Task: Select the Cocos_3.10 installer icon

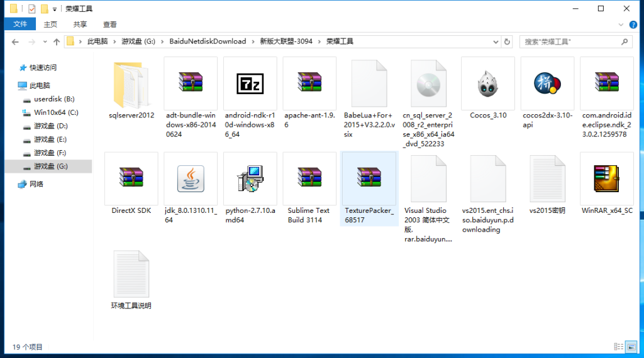Action: (x=488, y=84)
